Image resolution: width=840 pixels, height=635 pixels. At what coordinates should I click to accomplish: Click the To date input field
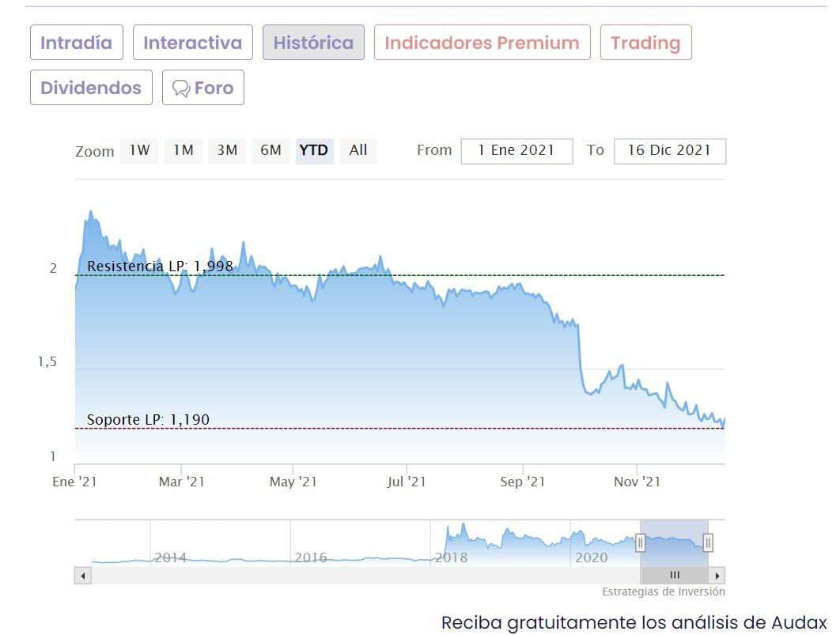[669, 150]
